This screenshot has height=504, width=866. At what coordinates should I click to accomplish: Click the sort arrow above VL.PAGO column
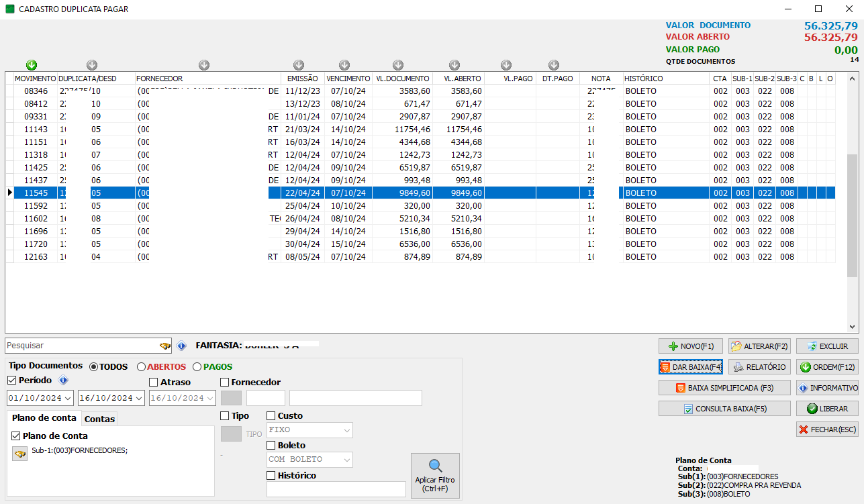pyautogui.click(x=507, y=65)
